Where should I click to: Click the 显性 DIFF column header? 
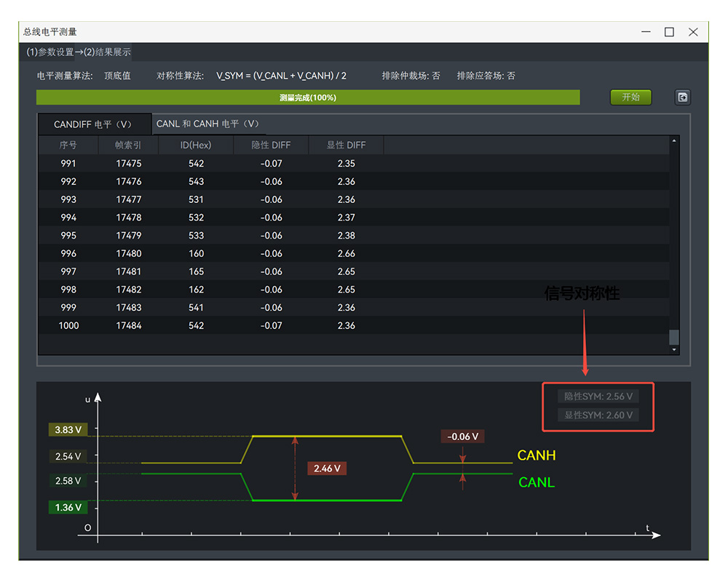coord(346,145)
